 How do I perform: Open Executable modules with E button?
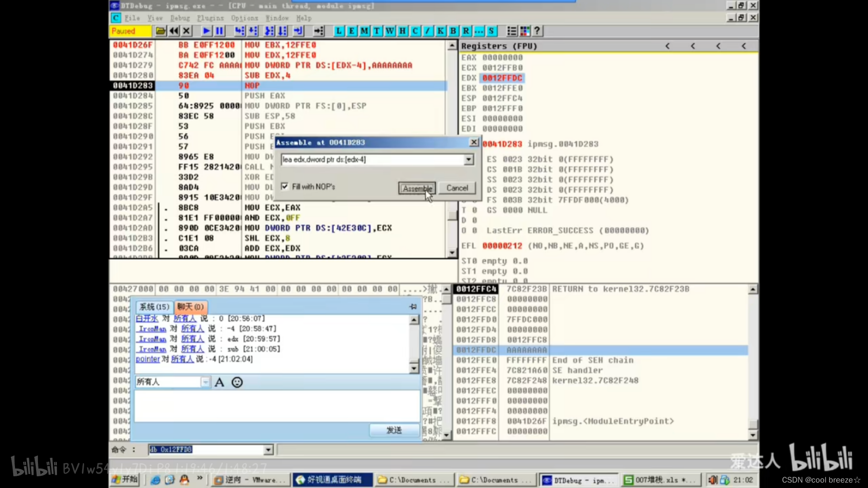(x=351, y=31)
